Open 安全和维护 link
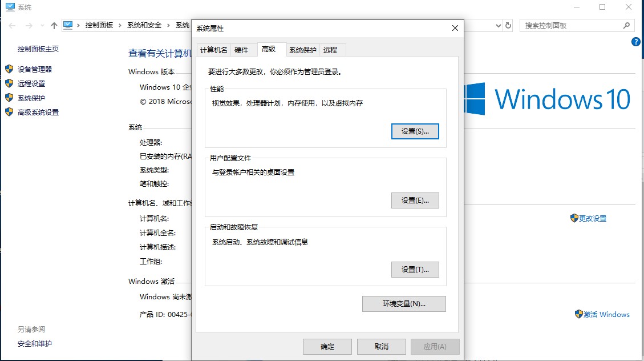The width and height of the screenshot is (644, 361). point(34,343)
